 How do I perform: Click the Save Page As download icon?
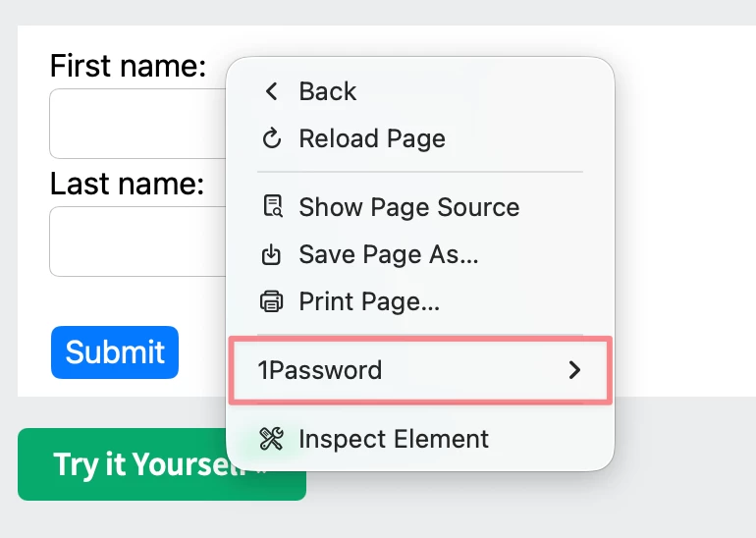(x=271, y=254)
